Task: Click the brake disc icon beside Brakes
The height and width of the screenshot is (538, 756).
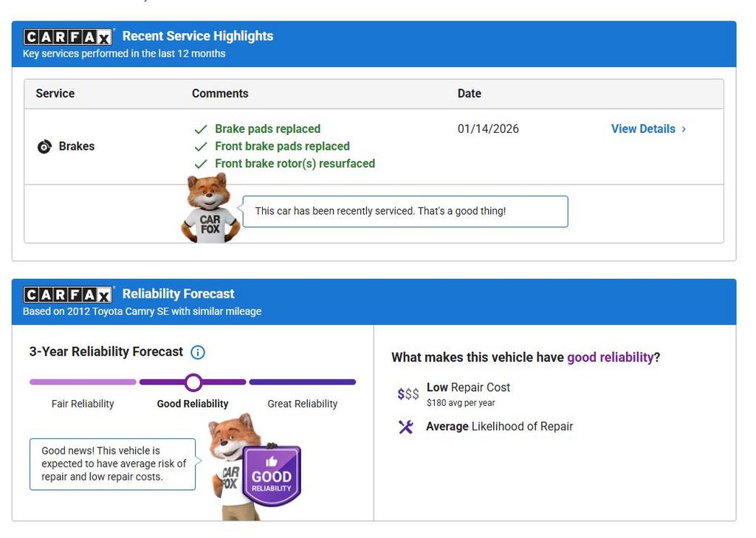Action: click(x=44, y=147)
